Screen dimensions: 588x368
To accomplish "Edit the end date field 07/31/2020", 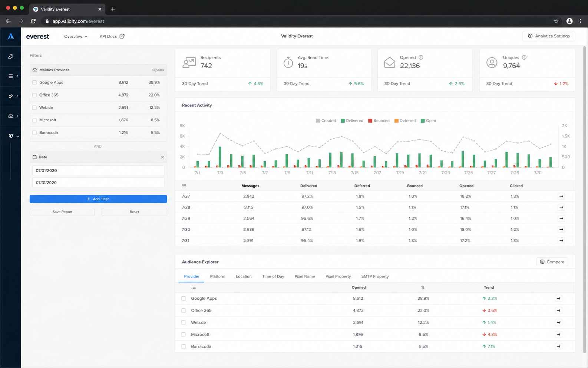I will point(98,183).
